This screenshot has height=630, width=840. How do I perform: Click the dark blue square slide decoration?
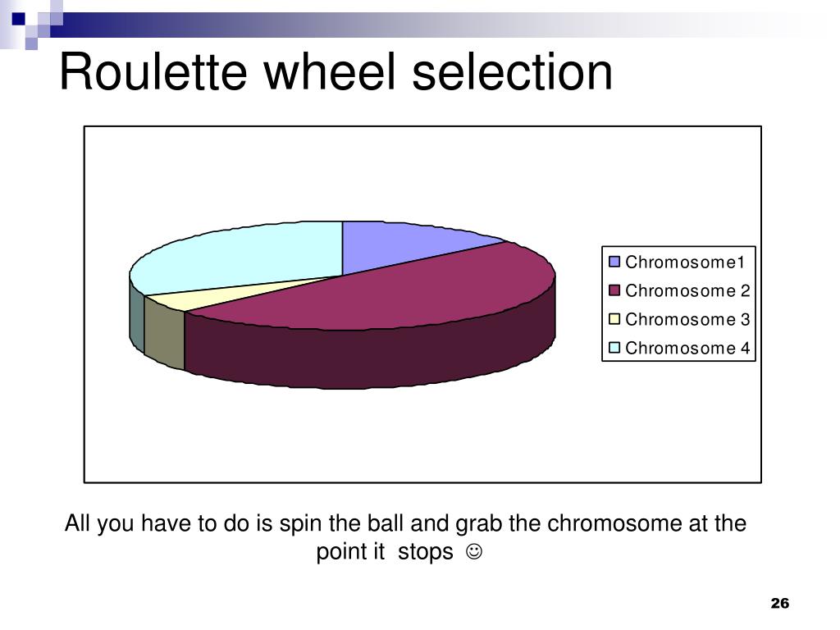(x=18, y=19)
